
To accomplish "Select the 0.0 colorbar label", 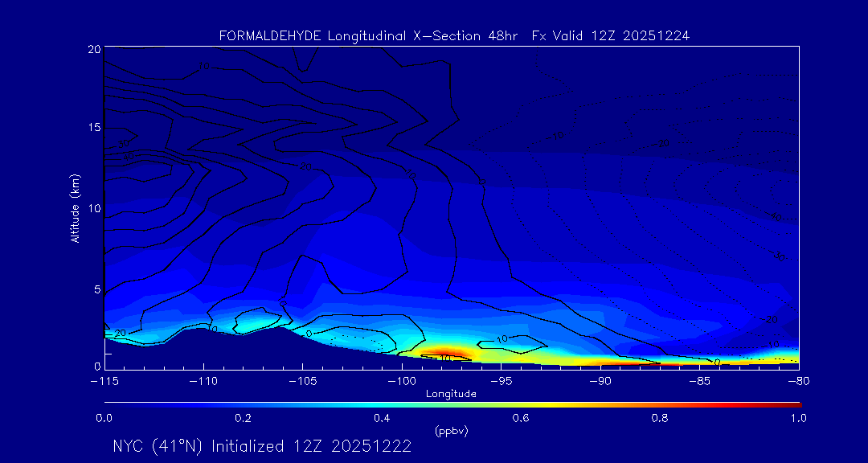I will point(104,418).
